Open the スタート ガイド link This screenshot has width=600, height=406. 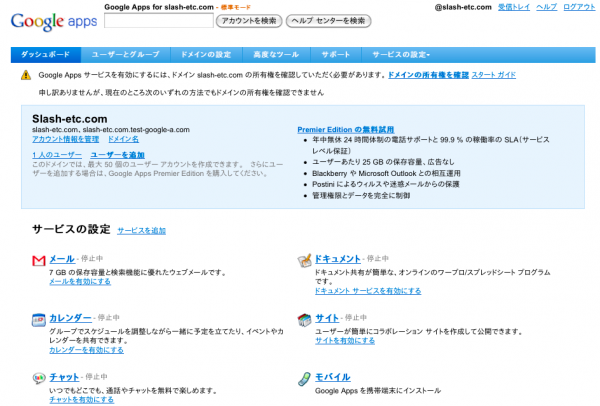click(494, 75)
